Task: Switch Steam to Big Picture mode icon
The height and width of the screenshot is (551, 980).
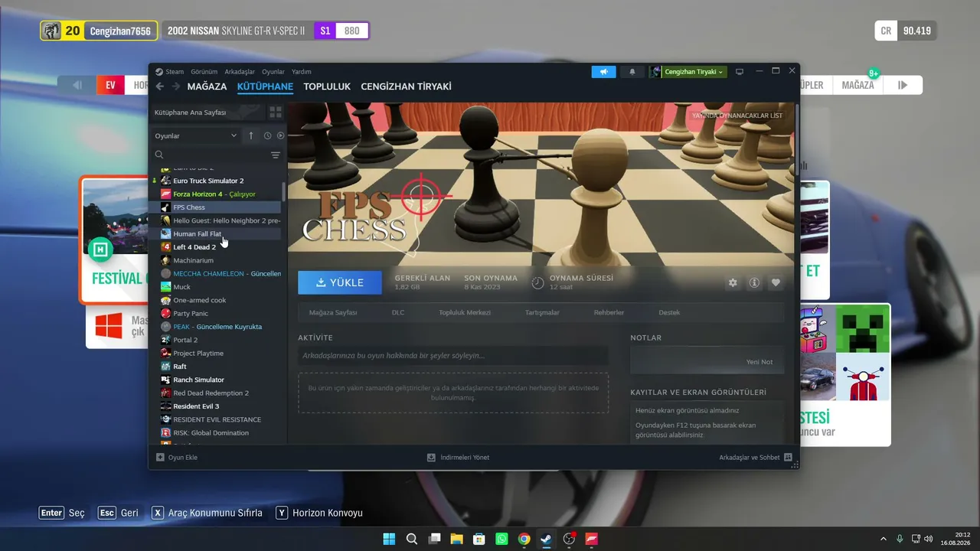Action: 740,72
